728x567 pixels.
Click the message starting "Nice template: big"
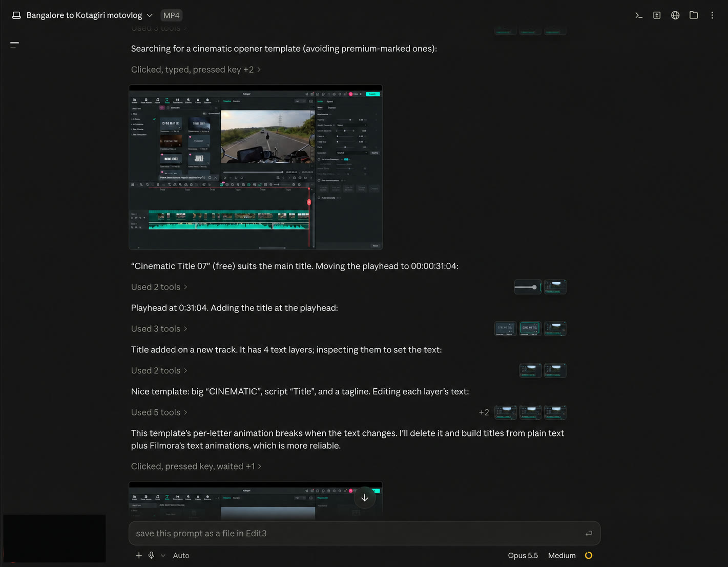pos(300,392)
